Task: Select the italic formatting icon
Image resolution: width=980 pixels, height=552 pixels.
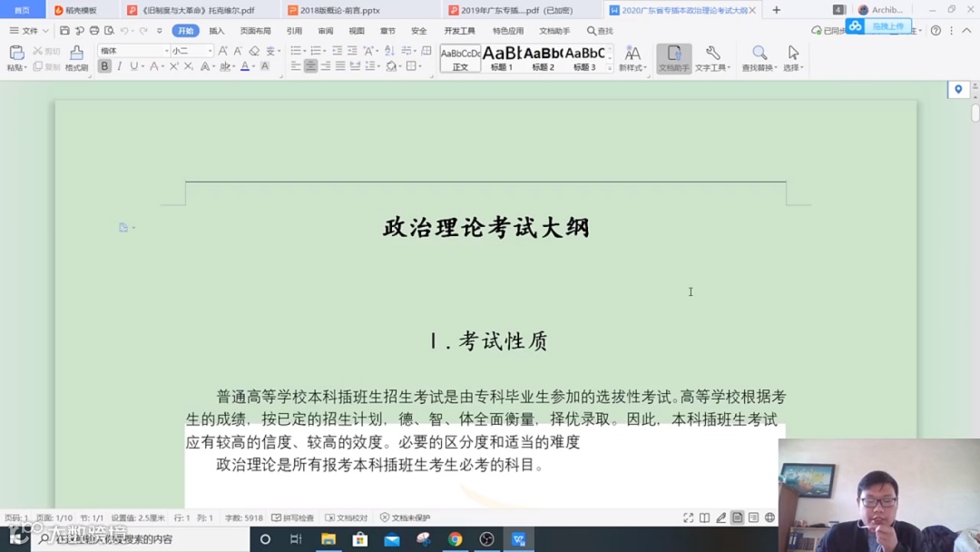Action: click(x=119, y=66)
